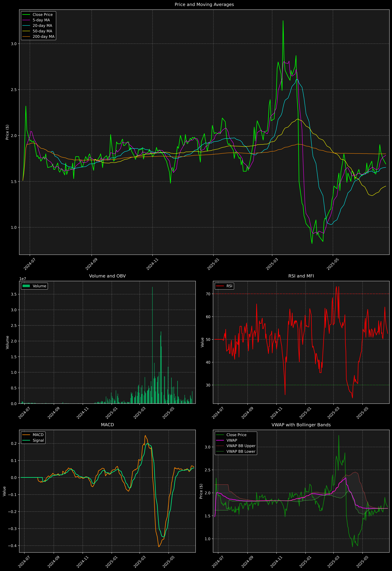Click the 30 tick on the RSI axis

click(x=208, y=385)
